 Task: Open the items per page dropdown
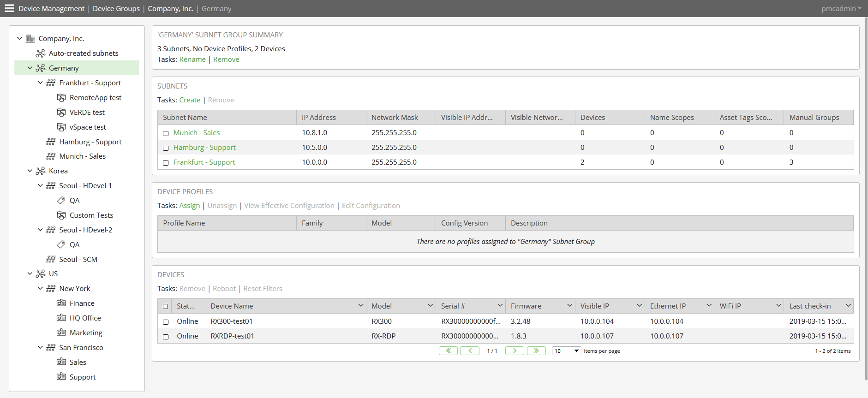click(x=567, y=351)
